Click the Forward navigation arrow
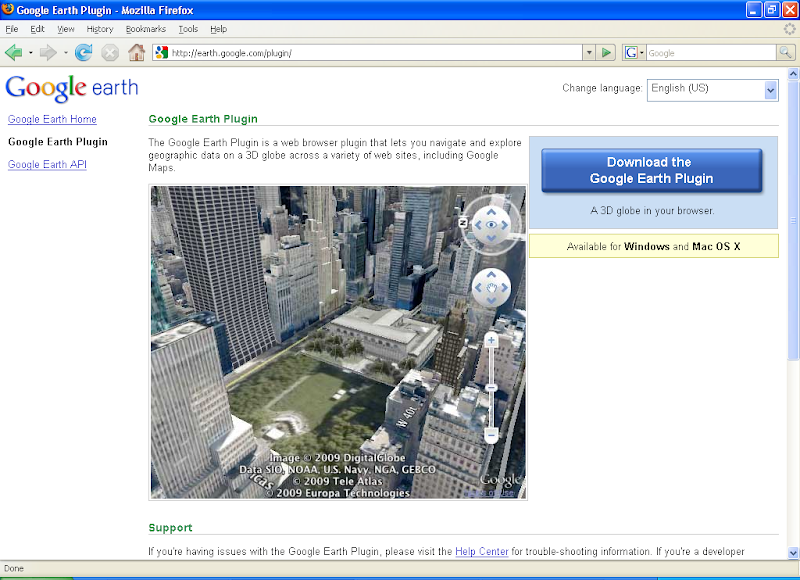The image size is (800, 580). 47,53
